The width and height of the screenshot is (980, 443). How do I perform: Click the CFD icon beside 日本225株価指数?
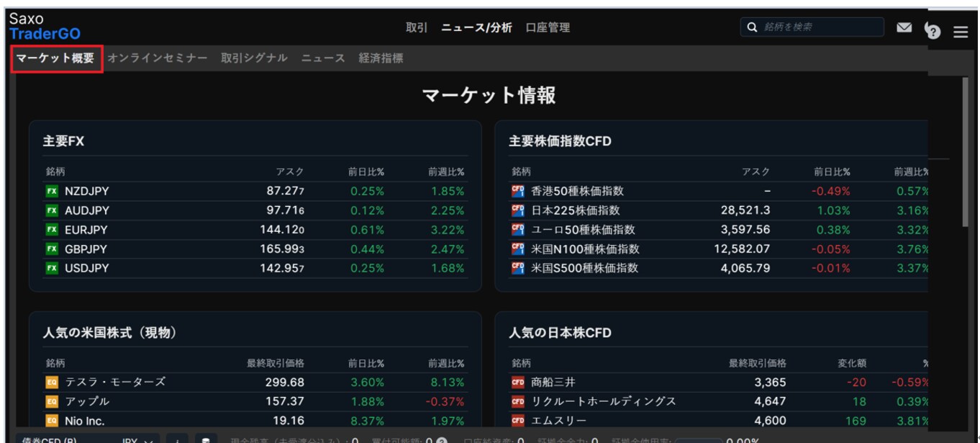point(518,210)
